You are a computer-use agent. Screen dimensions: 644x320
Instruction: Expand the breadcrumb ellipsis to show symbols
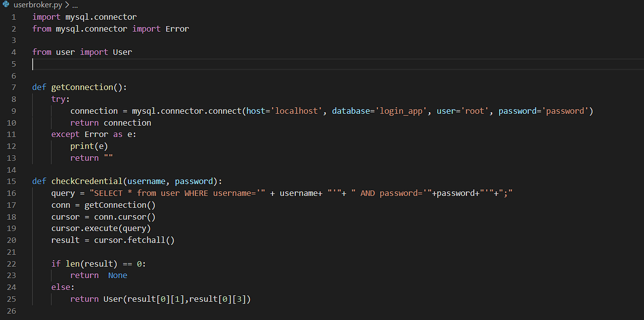[x=74, y=4]
